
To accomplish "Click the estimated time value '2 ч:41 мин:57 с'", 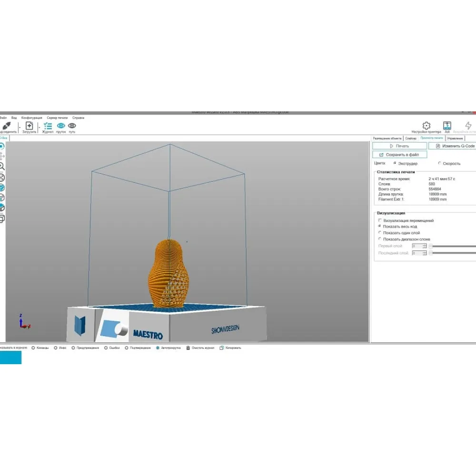I will [x=442, y=179].
